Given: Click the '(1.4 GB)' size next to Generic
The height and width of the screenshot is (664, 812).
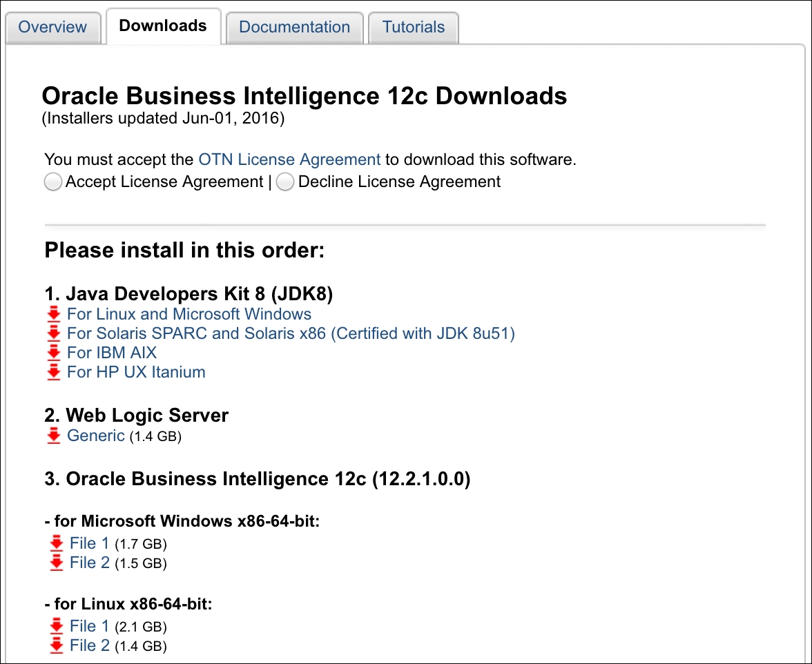Looking at the screenshot, I should pyautogui.click(x=155, y=437).
